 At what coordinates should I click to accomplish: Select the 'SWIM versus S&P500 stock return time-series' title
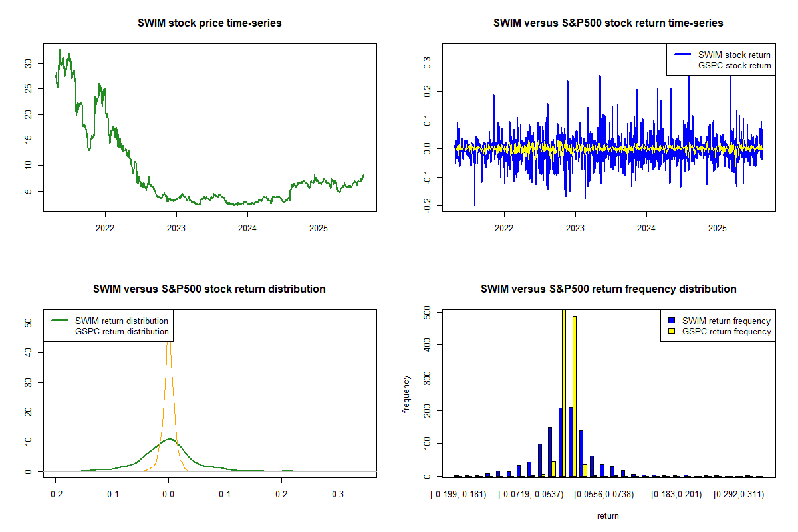[x=608, y=23]
